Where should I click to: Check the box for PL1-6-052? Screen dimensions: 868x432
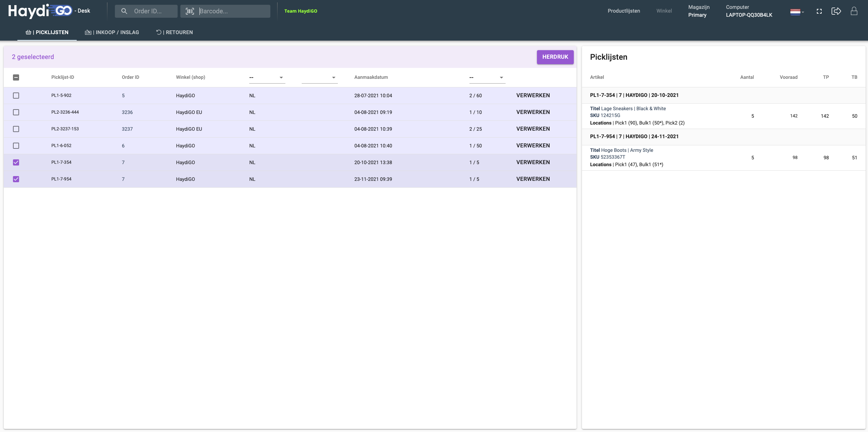tap(16, 146)
